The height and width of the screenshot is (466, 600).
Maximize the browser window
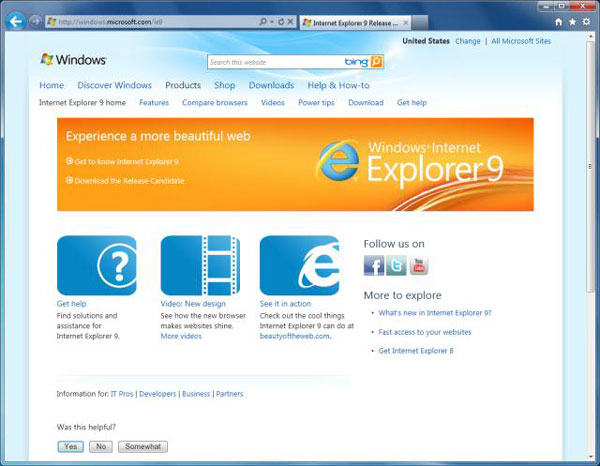[561, 6]
